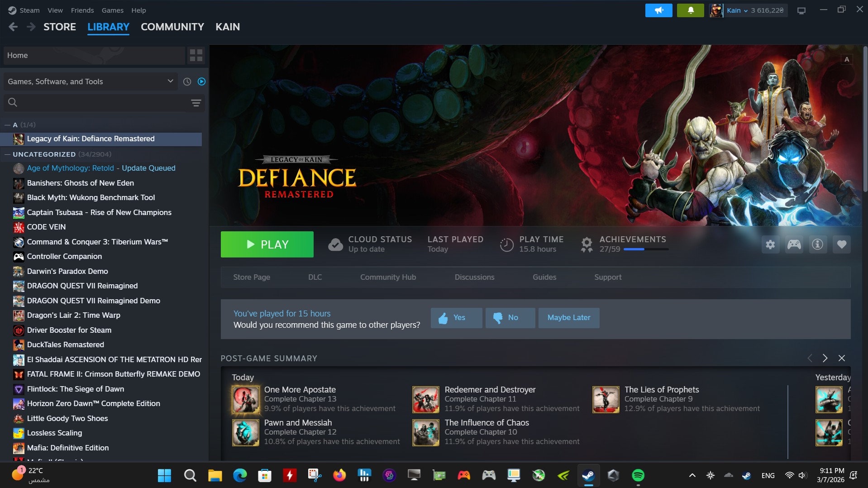Open the Help menu
868x488 pixels.
point(138,10)
